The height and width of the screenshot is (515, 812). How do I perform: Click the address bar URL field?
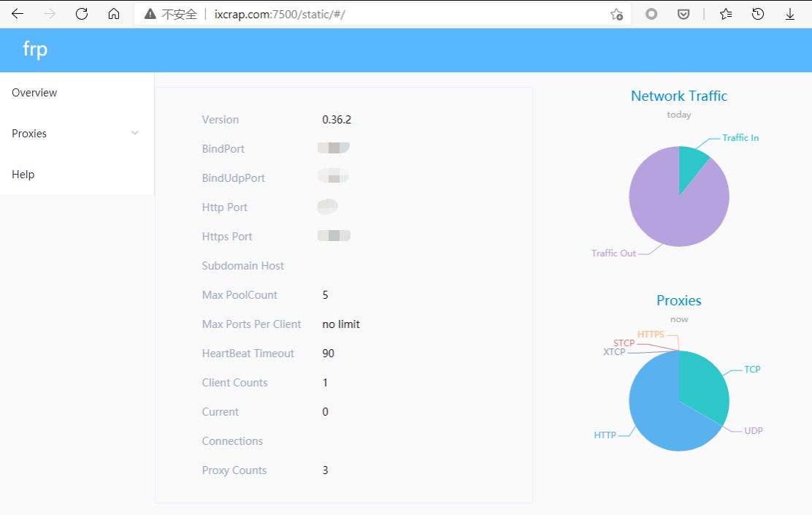pos(365,14)
